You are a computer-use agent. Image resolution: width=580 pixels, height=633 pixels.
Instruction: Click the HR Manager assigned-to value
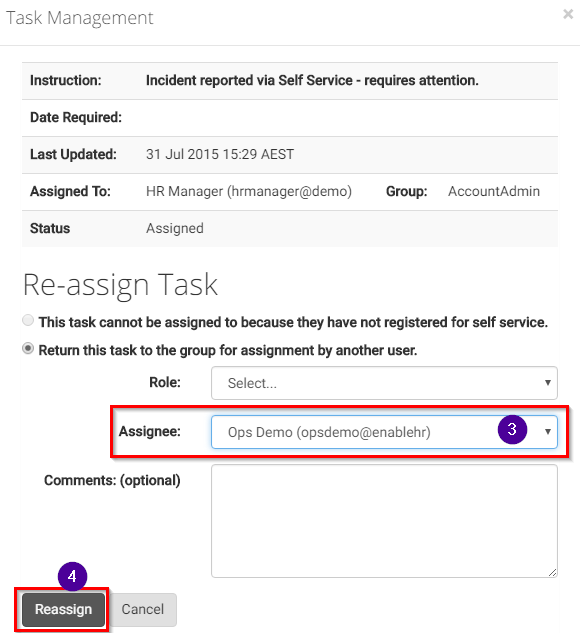(249, 191)
